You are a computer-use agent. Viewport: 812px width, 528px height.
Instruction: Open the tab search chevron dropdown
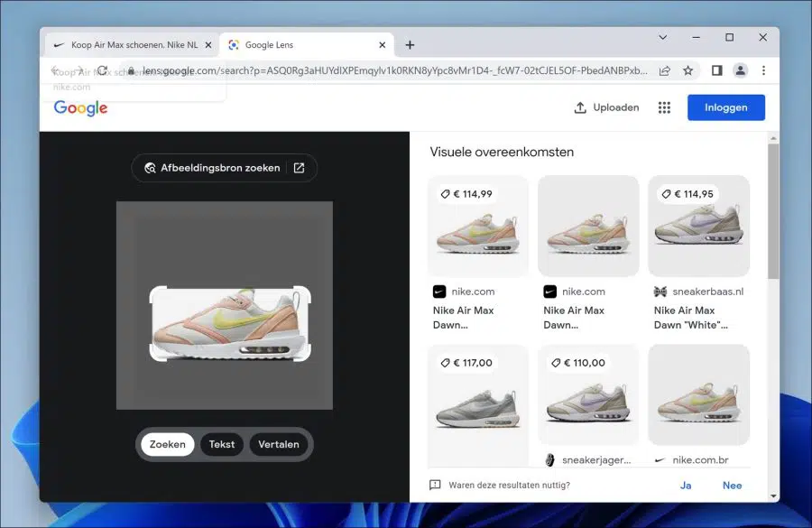pyautogui.click(x=662, y=37)
